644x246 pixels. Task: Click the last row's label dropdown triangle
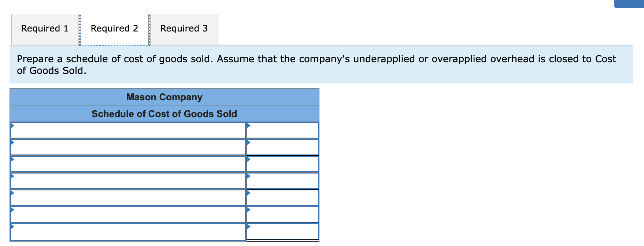click(x=12, y=227)
